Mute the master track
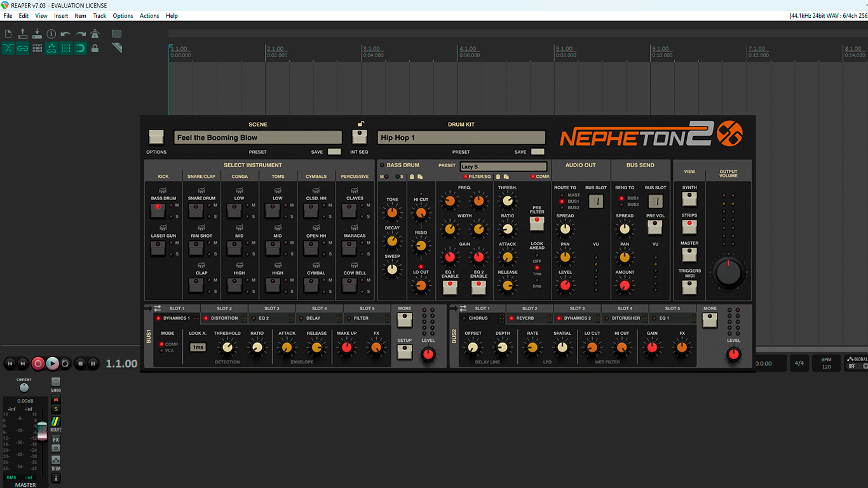The width and height of the screenshot is (868, 488). point(56,400)
